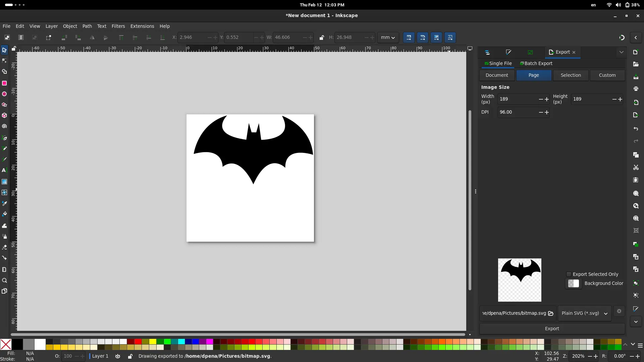Toggle guide lock at ruler corner
The width and height of the screenshot is (644, 362).
tap(14, 49)
